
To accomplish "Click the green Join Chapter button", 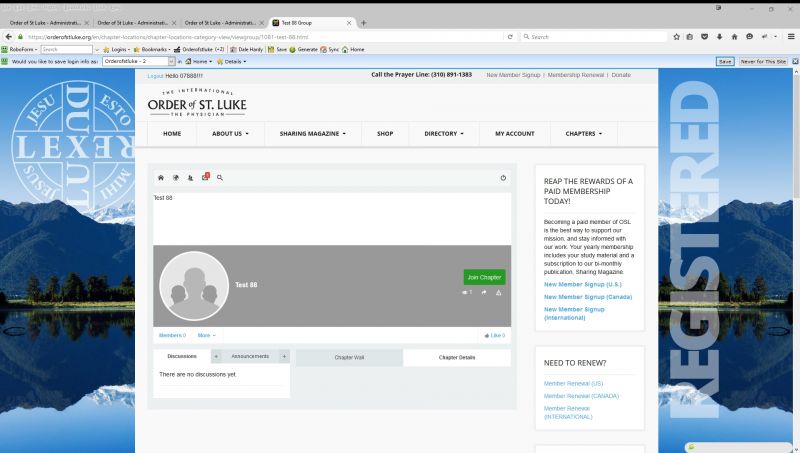I will [x=484, y=277].
